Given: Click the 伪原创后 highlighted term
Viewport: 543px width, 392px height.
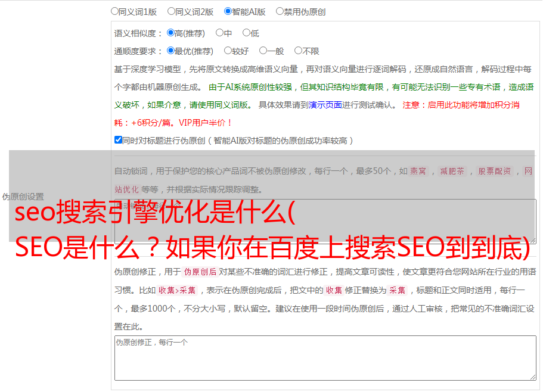Looking at the screenshot, I should coord(200,272).
